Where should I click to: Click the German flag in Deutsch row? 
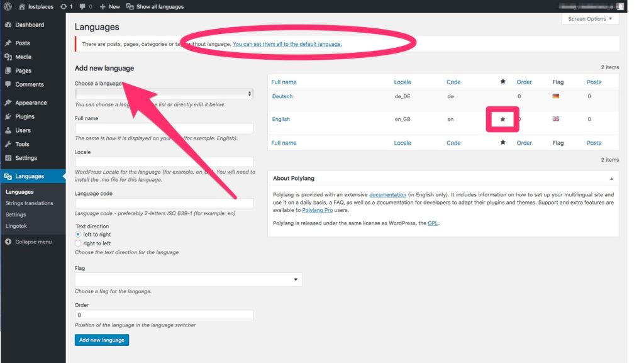click(x=556, y=96)
